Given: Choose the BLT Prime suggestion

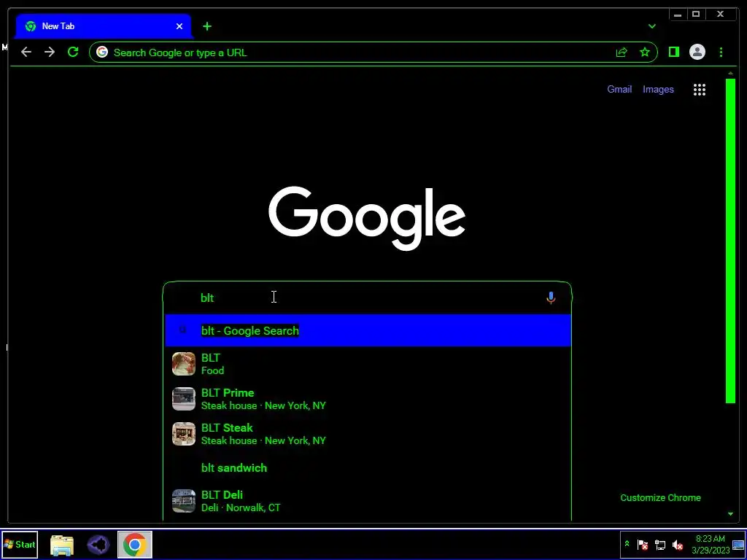Looking at the screenshot, I should pyautogui.click(x=368, y=399).
